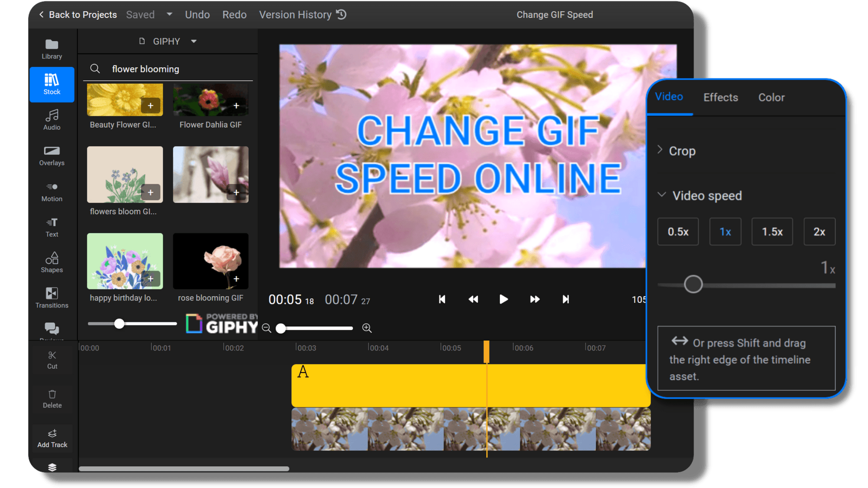Adjust the custom speed slider
This screenshot has width=868, height=488.
pyautogui.click(x=692, y=284)
